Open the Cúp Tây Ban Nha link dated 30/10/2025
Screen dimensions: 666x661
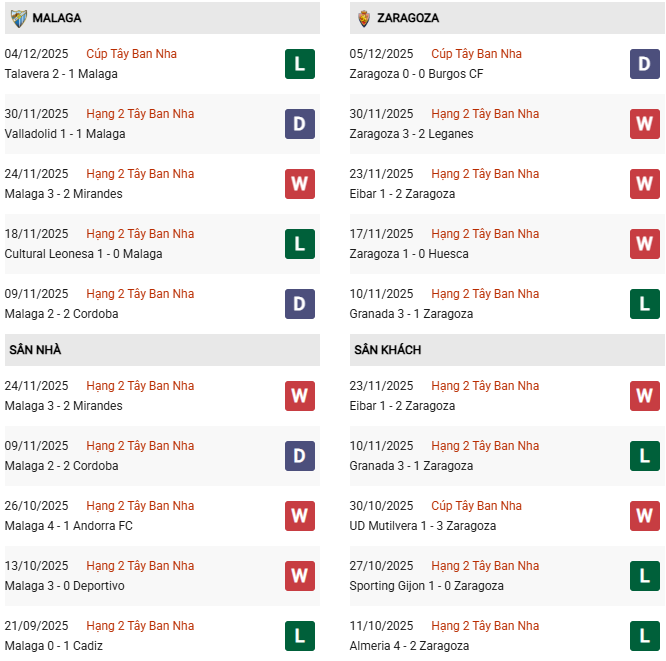[x=476, y=506]
